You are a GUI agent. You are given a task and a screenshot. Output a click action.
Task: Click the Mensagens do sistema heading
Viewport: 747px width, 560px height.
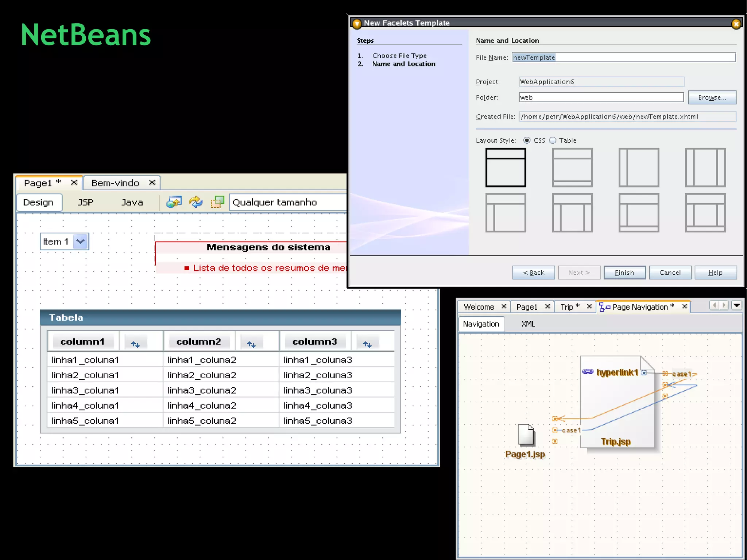pos(268,247)
